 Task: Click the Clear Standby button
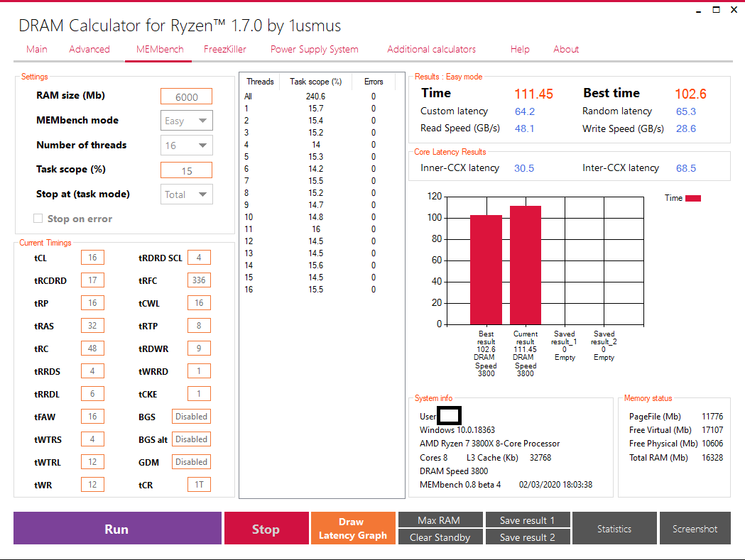pos(440,537)
